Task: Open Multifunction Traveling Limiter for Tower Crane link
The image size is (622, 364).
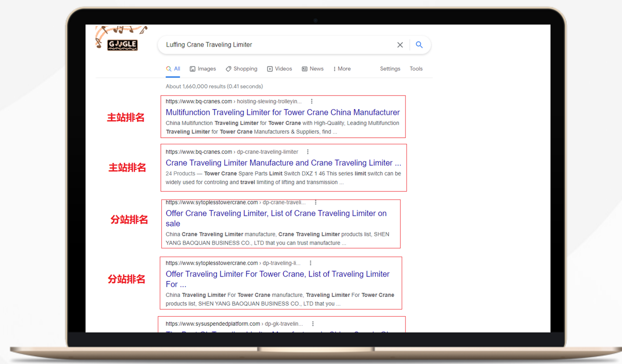Action: 282,112
